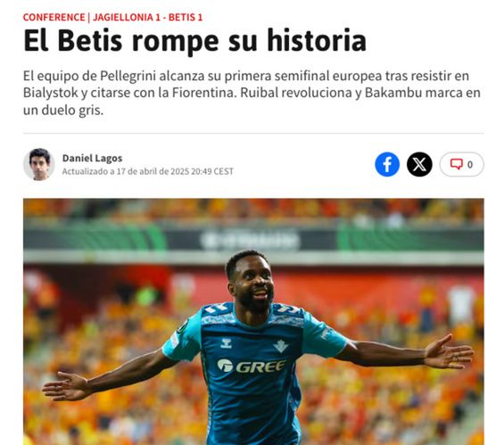Share article on X

[419, 164]
